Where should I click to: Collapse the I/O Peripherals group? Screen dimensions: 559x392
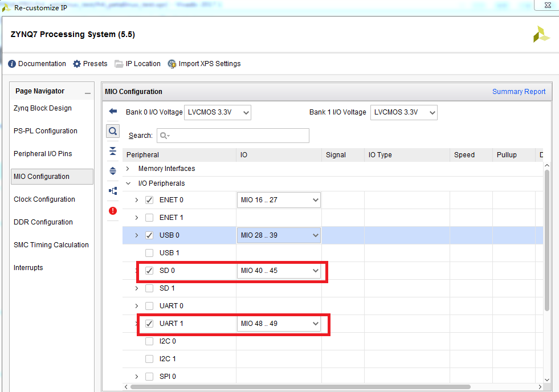[128, 183]
